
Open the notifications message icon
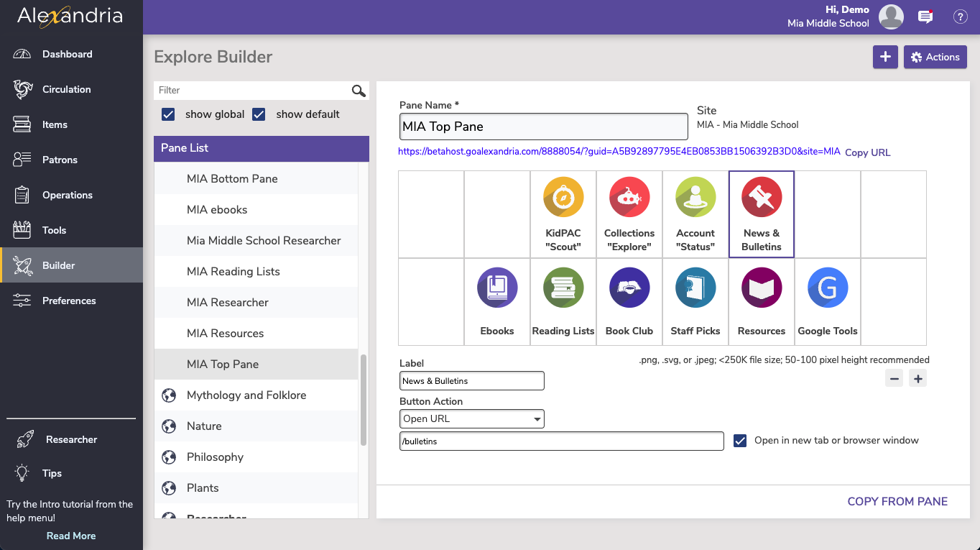(x=925, y=17)
